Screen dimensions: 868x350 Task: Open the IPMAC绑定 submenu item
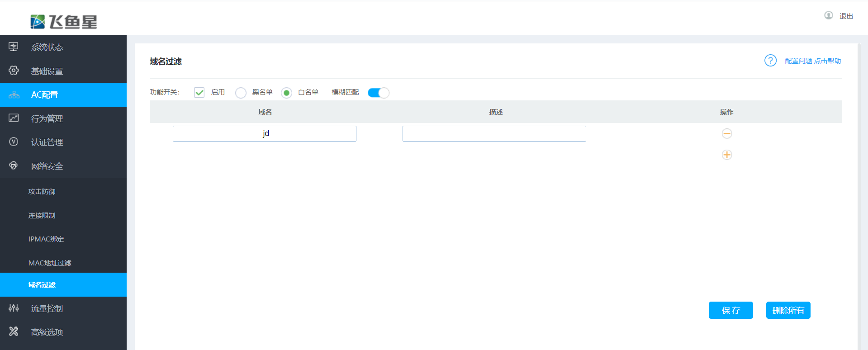[x=46, y=239]
